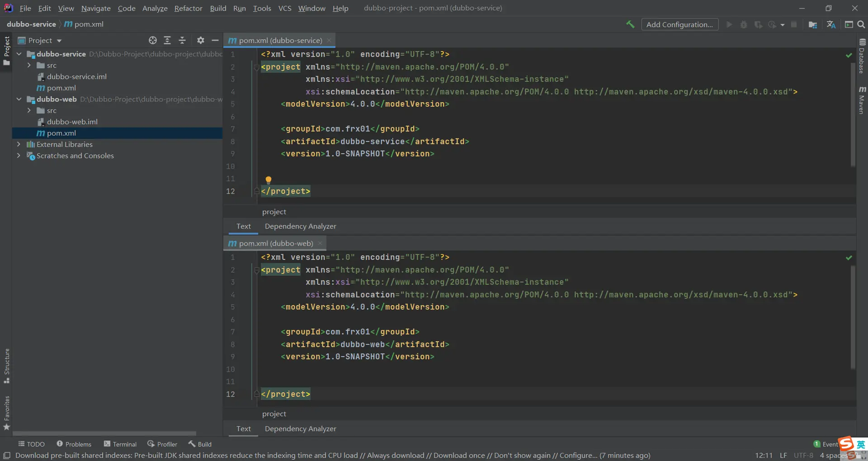Click Collapse All icon in Project panel
The height and width of the screenshot is (461, 868).
(x=182, y=40)
